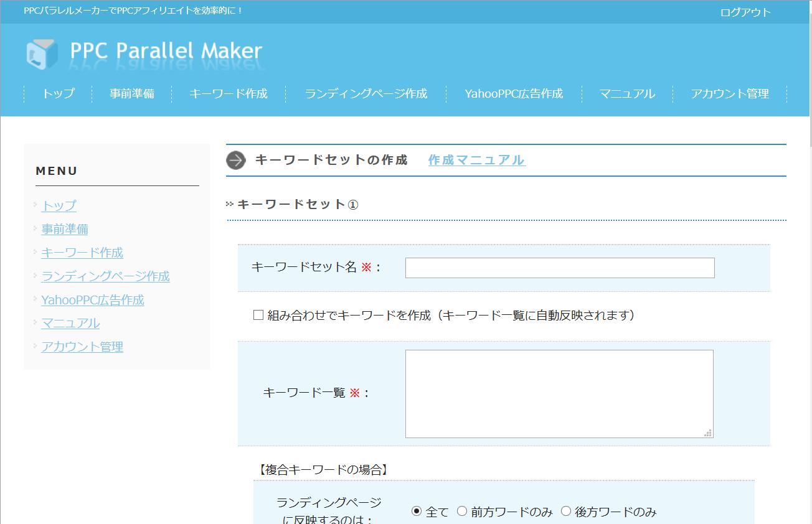Go to トップ in the sidebar MENU
The height and width of the screenshot is (524, 812).
[59, 205]
